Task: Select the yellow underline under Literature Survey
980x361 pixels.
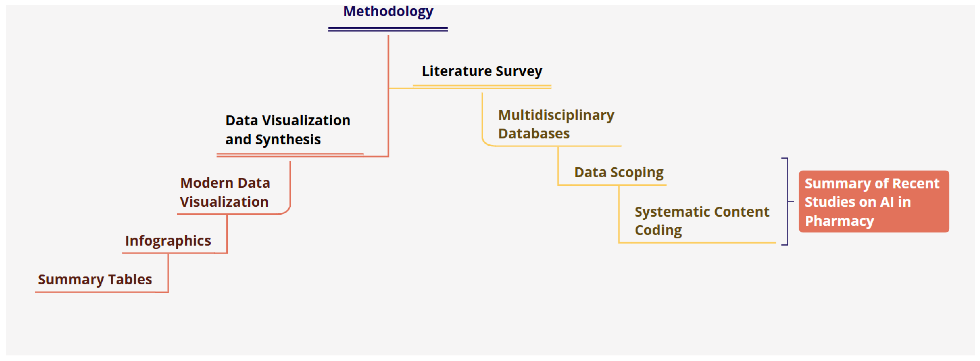Action: (482, 87)
